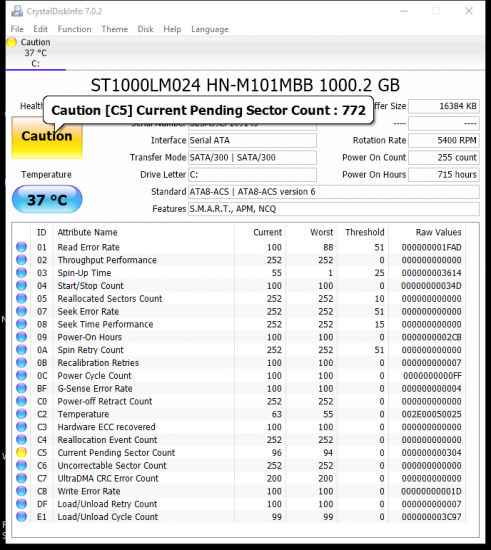Image resolution: width=491 pixels, height=550 pixels.
Task: Open the Disk menu
Action: pyautogui.click(x=146, y=29)
